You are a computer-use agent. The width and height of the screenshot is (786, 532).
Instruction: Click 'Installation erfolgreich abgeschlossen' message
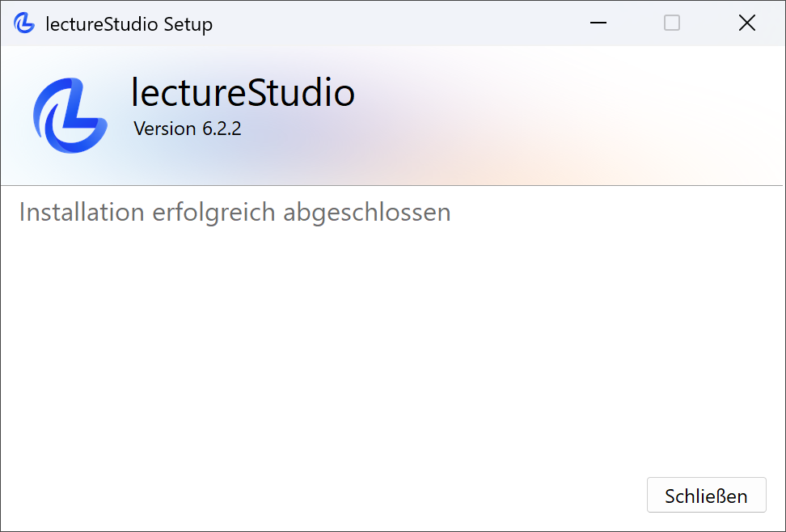(x=234, y=212)
